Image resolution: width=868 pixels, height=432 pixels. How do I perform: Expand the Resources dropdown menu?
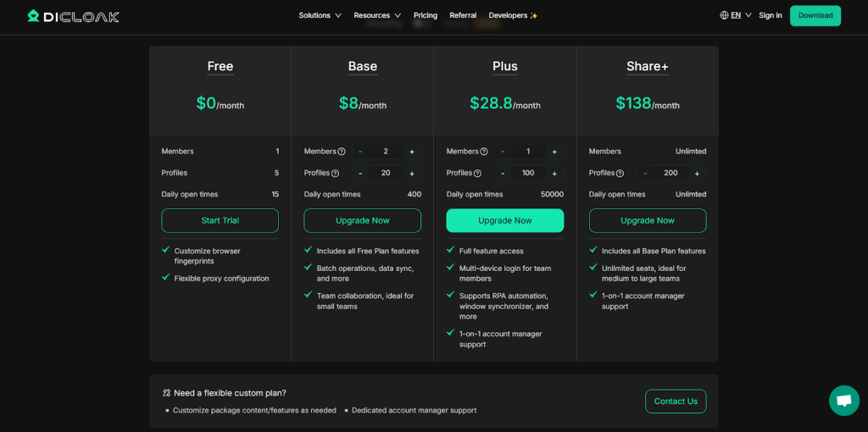(378, 15)
